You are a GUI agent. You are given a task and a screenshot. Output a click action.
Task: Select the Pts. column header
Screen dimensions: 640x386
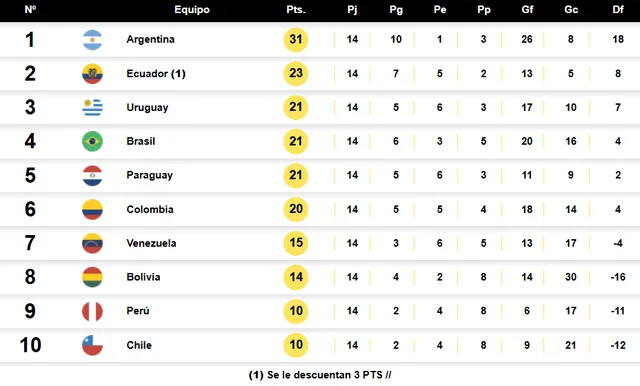[x=296, y=9]
